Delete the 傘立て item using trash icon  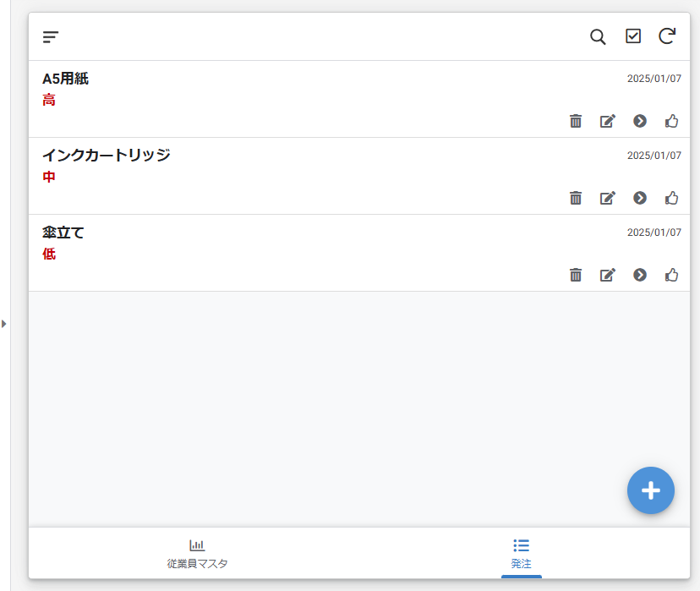576,275
